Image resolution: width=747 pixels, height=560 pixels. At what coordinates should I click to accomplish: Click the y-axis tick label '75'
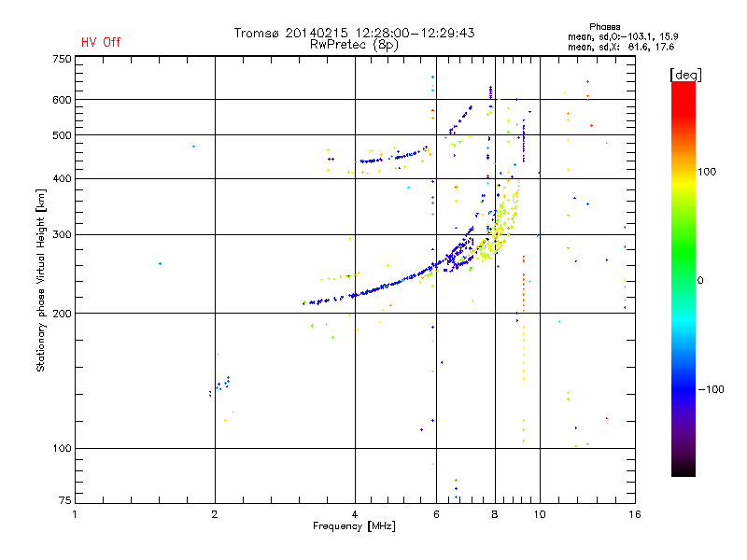(x=65, y=500)
